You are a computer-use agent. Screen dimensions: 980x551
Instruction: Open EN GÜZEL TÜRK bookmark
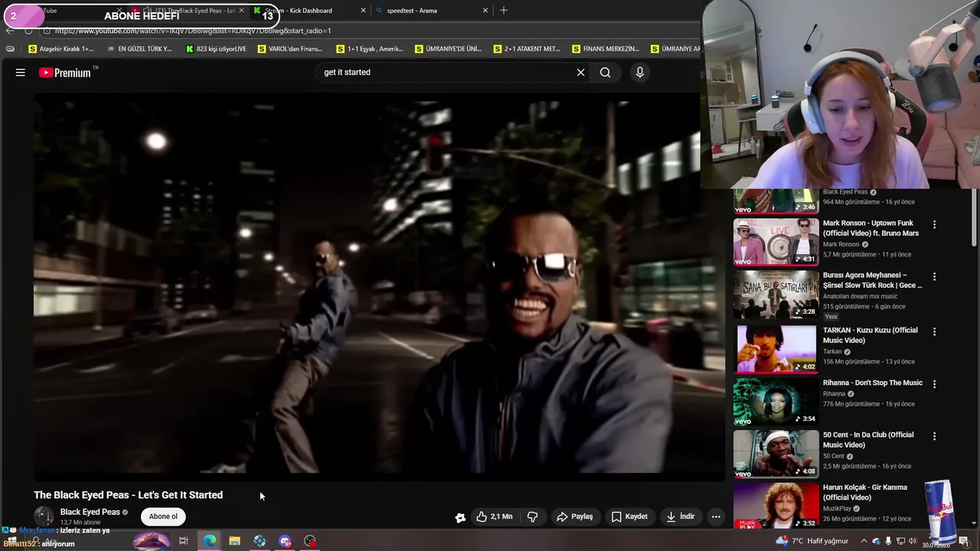coord(139,49)
